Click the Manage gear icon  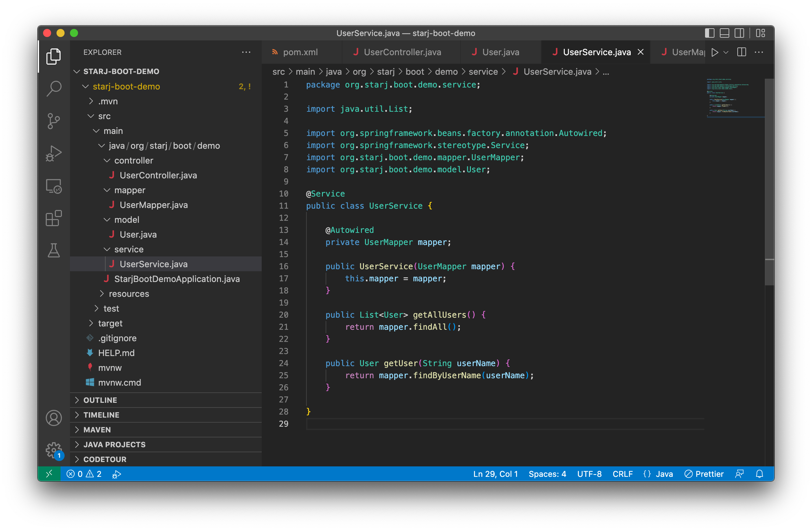(x=53, y=450)
